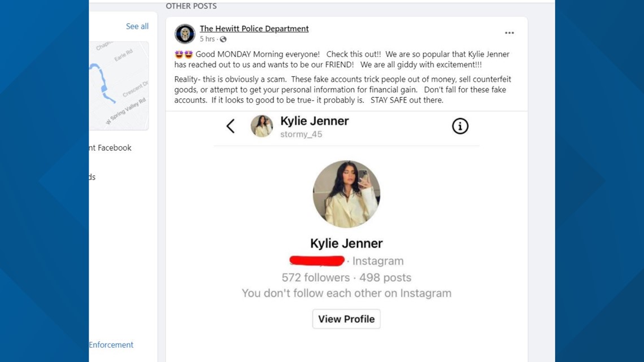644x362 pixels.
Task: Click the Enforcement link in the sidebar
Action: (111, 344)
